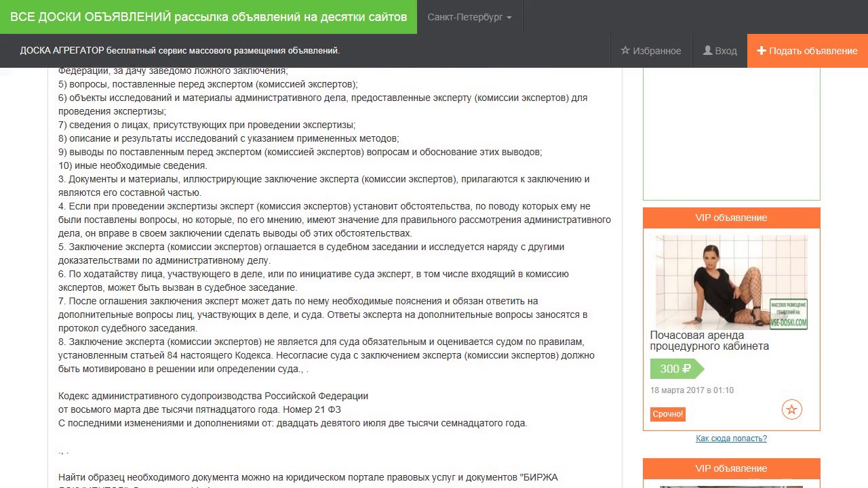Click the ВСЕ ДОСКИ ОБЪЯВЛЕНИЙ site header link

click(208, 17)
